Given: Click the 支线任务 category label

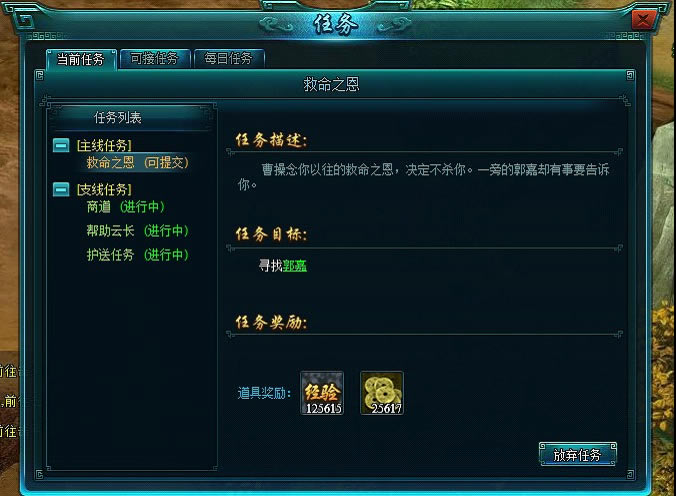Looking at the screenshot, I should pos(104,189).
